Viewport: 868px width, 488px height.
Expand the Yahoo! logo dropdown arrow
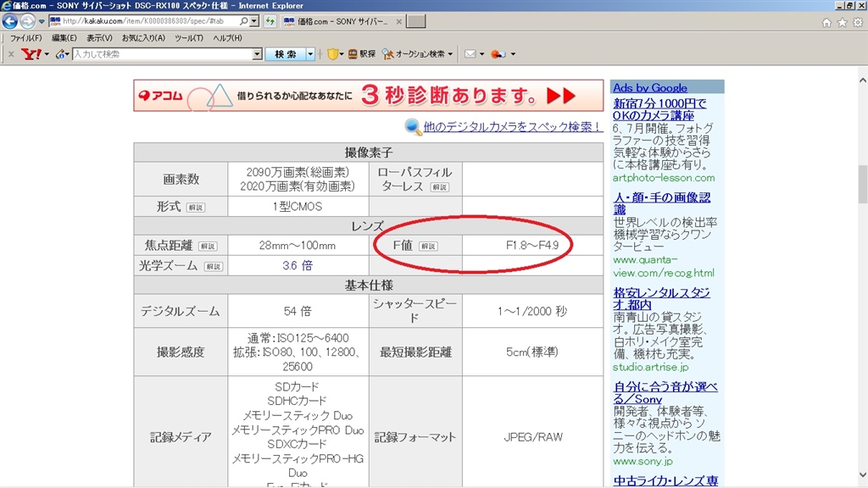click(x=47, y=54)
